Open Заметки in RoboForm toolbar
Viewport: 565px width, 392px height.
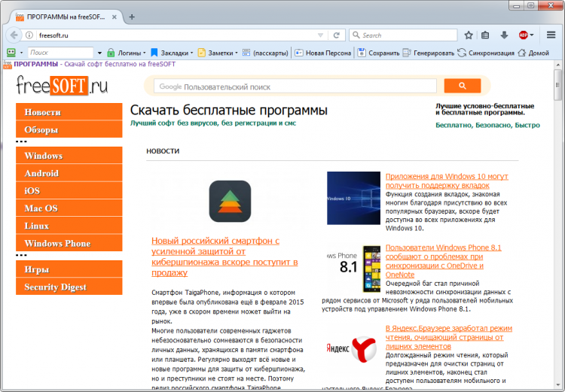click(x=218, y=53)
